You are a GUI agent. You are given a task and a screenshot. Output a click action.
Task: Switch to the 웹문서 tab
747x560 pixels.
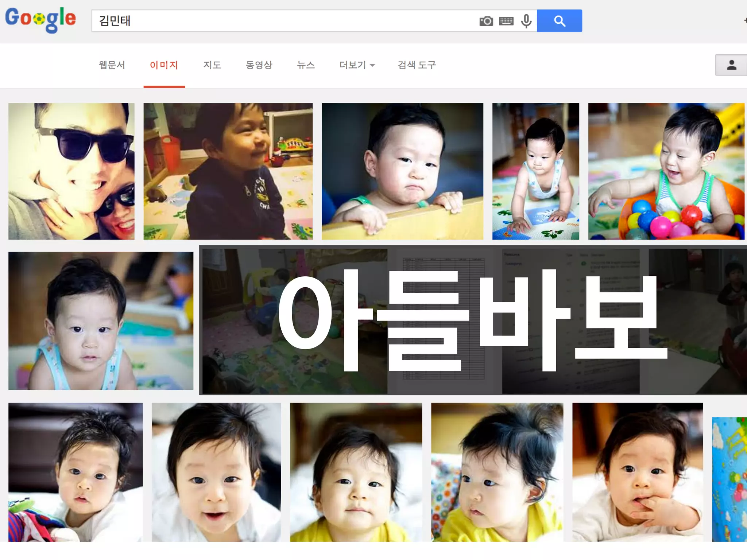(112, 65)
